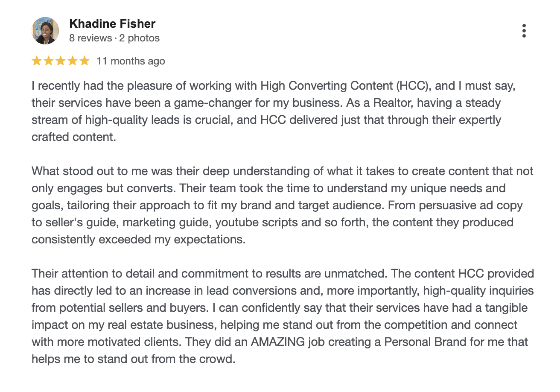Click the fourth rating star
The image size is (560, 392).
pyautogui.click(x=73, y=61)
